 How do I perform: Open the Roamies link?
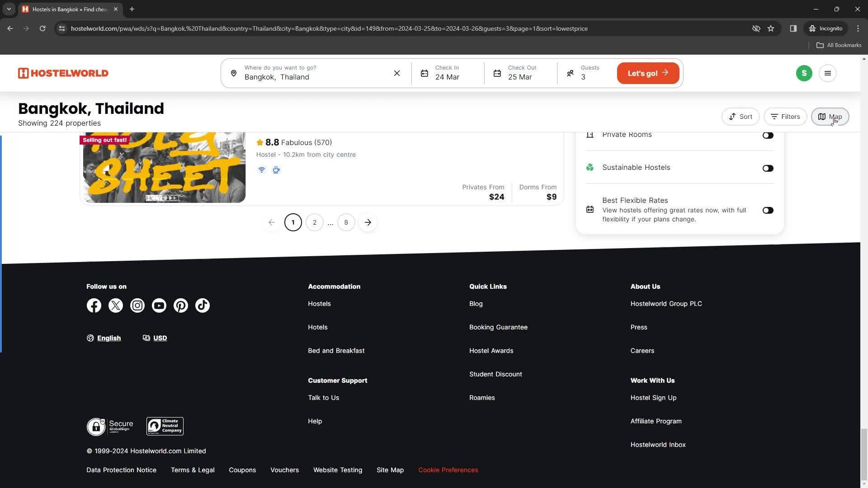(482, 398)
